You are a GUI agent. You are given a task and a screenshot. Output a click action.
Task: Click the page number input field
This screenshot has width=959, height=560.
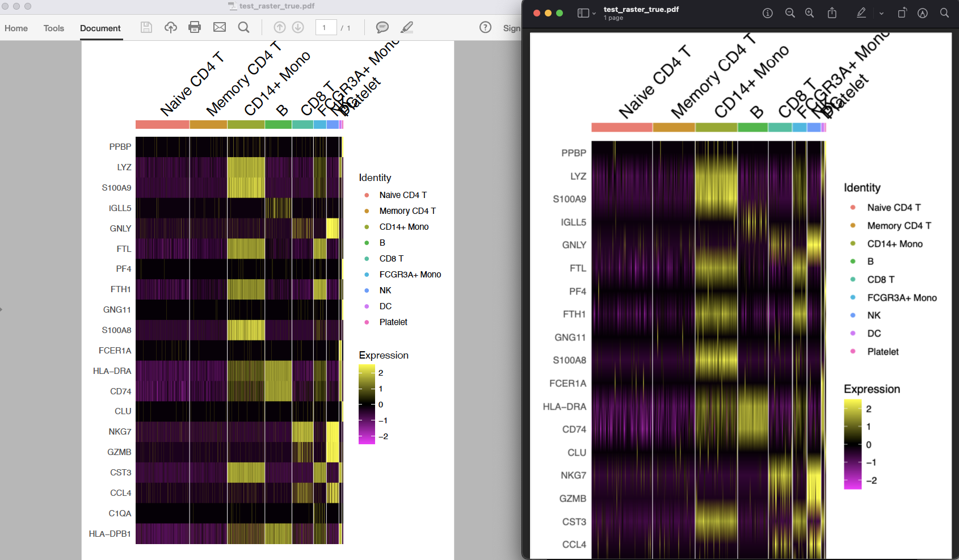point(326,27)
